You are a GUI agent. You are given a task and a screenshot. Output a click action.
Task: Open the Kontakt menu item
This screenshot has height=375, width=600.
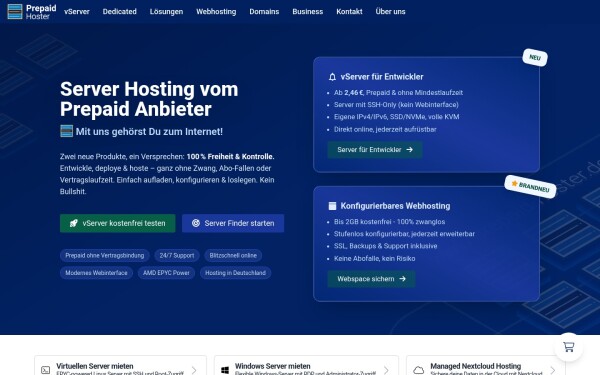tap(349, 11)
